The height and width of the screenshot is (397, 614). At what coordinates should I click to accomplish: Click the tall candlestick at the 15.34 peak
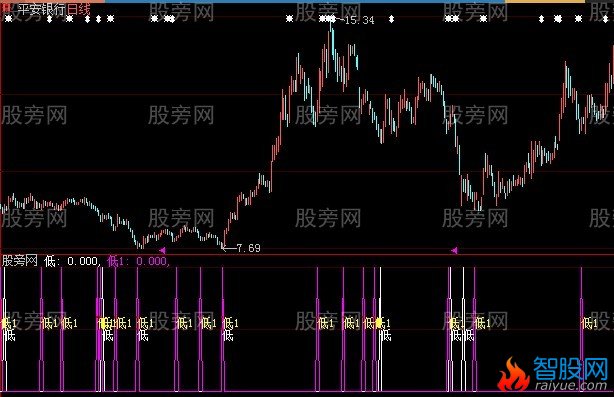pos(332,40)
